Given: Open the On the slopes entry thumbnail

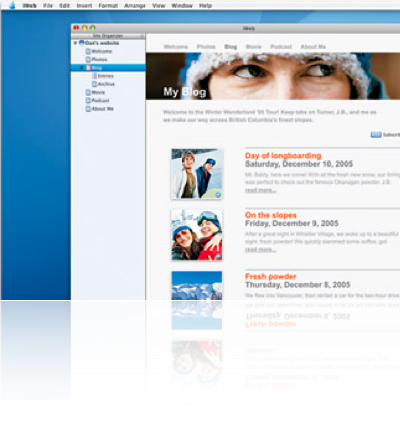Looking at the screenshot, I should point(197,235).
